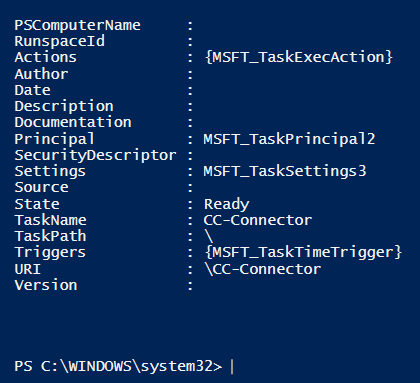Click the Description property label
The image size is (420, 383).
(x=64, y=107)
